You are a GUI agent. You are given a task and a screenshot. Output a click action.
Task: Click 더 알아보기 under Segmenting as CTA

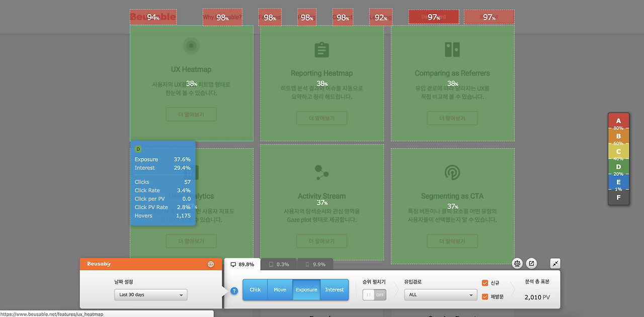pyautogui.click(x=452, y=241)
